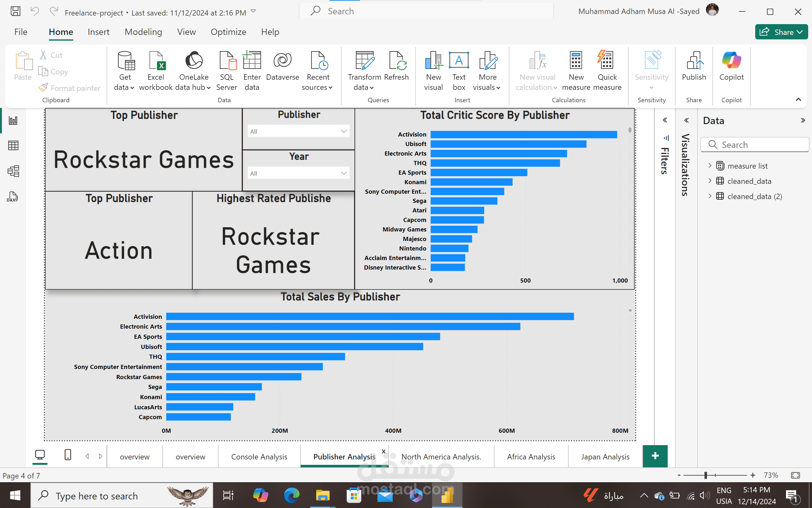Open Windows Start menu
Image resolution: width=812 pixels, height=508 pixels.
tap(15, 495)
